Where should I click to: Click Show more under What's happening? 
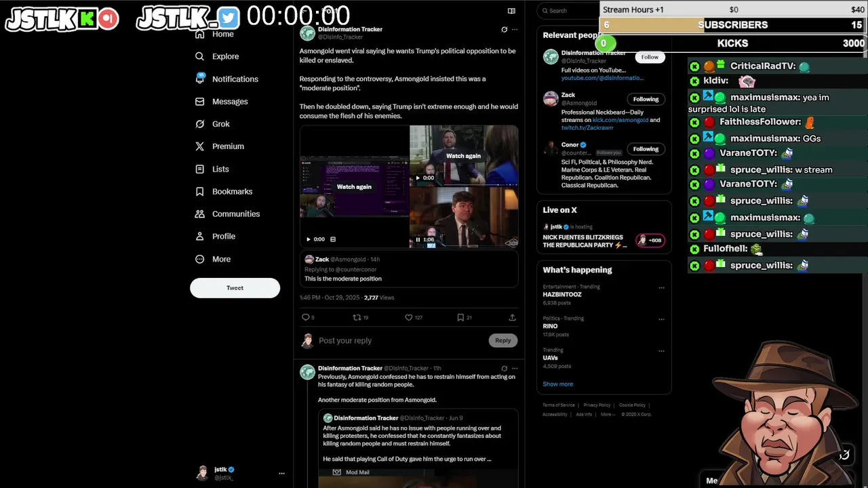point(557,384)
